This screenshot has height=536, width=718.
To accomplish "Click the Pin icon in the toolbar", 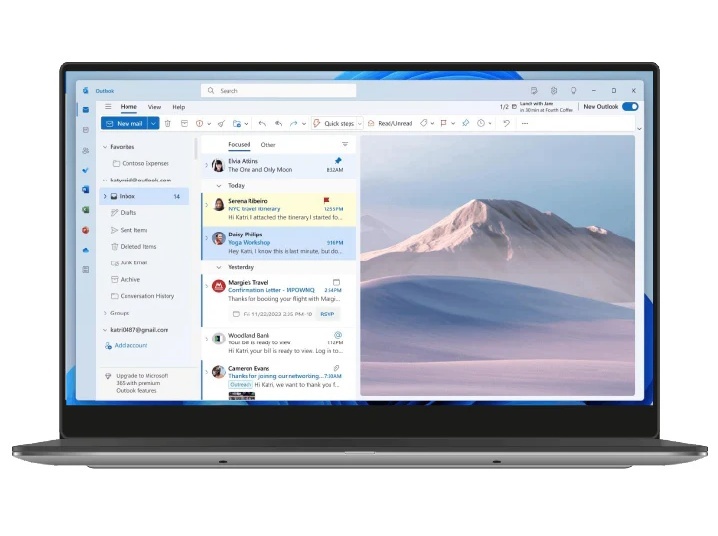I will (465, 123).
